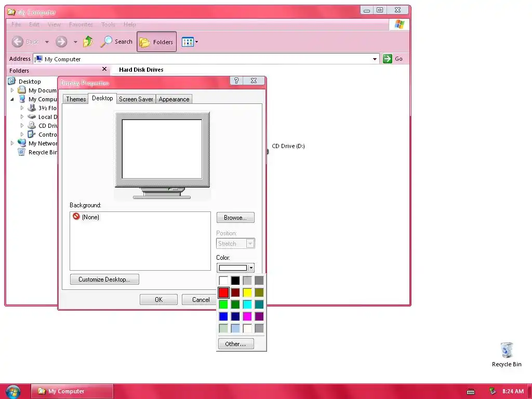Click the Browse... button
This screenshot has width=532, height=399.
click(x=235, y=218)
